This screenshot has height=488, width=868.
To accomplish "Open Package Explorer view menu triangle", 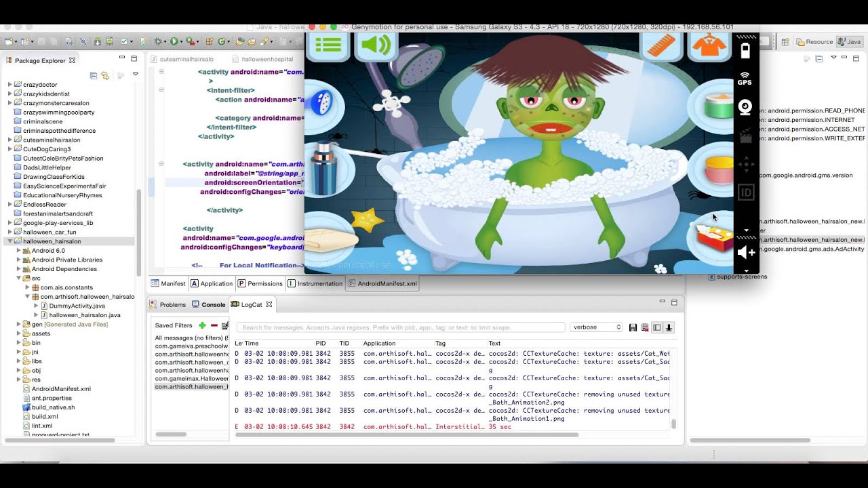I will [136, 74].
